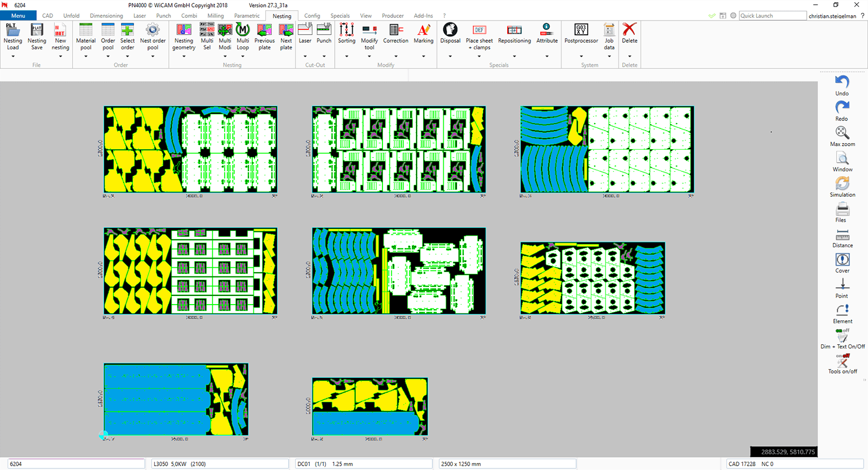Open Job data
The height and width of the screenshot is (470, 868).
(609, 30)
